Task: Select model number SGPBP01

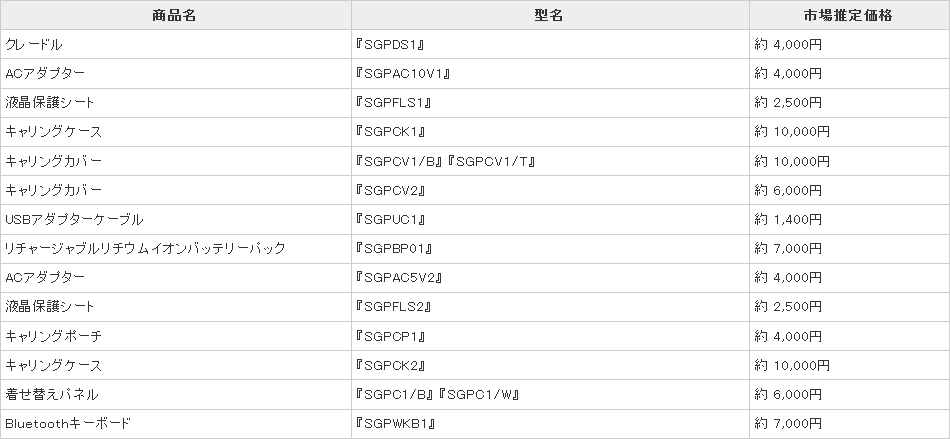Action: [395, 248]
